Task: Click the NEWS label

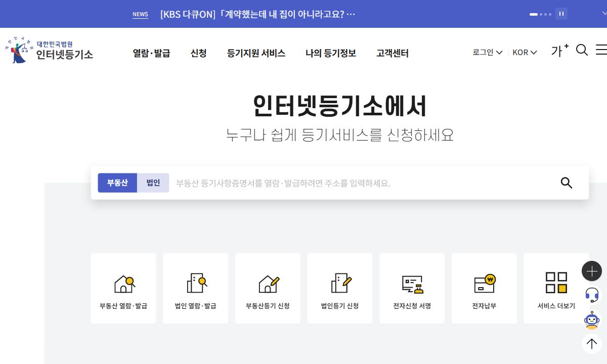Action: click(x=140, y=14)
